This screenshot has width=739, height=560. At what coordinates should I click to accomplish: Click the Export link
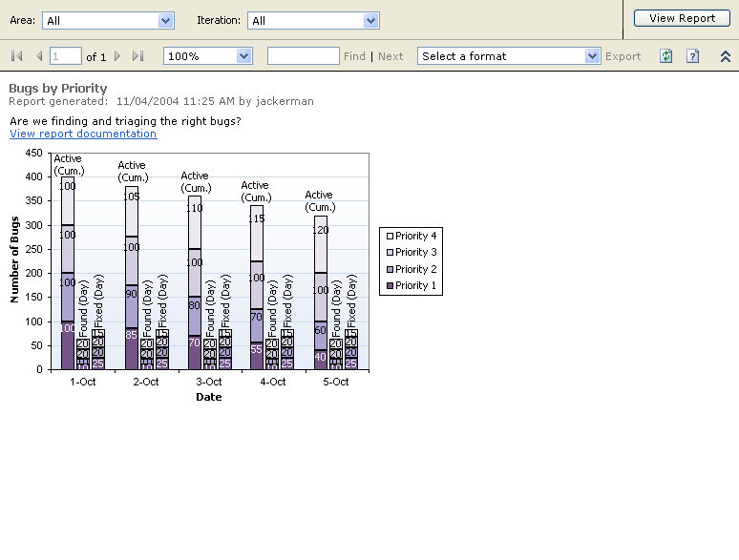pos(623,56)
